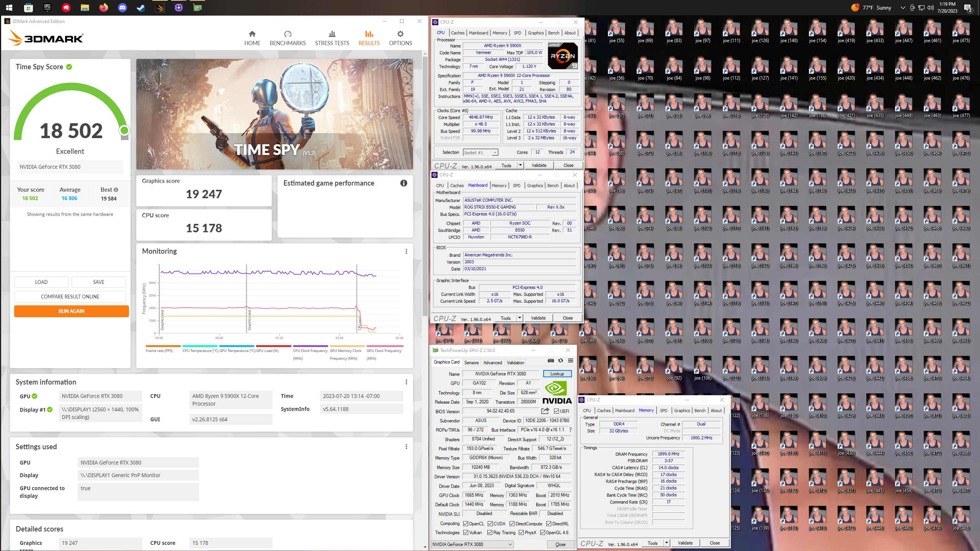The image size is (980, 551).
Task: Open SPD tab in CPU-Z Memory window
Action: [664, 411]
